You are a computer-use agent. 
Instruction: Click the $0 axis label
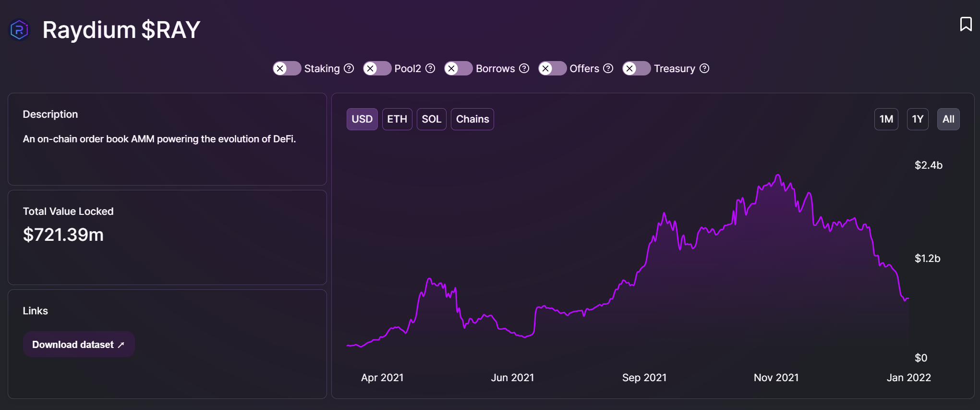point(921,358)
